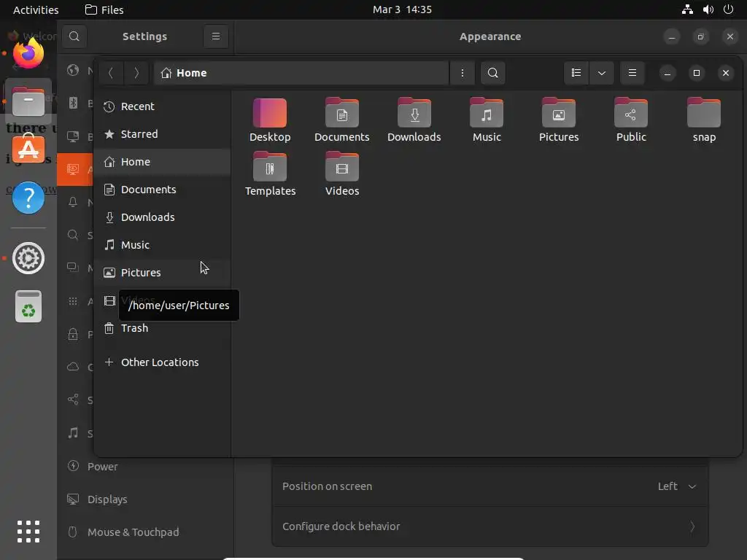Go back with the Files back arrow
Image resolution: width=747 pixels, height=560 pixels.
(x=111, y=73)
